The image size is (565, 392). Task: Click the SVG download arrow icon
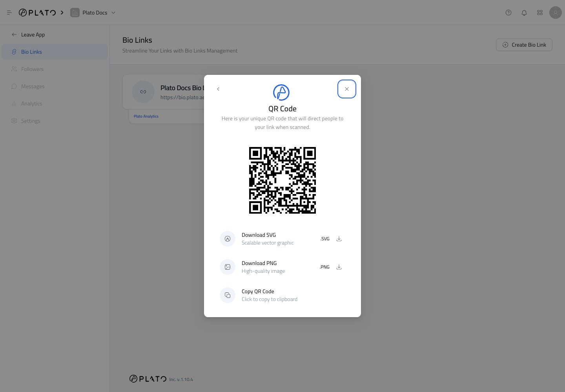tap(339, 239)
